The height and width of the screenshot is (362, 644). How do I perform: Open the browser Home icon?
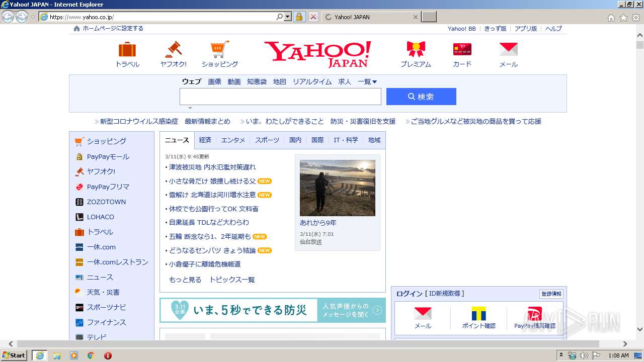(611, 18)
